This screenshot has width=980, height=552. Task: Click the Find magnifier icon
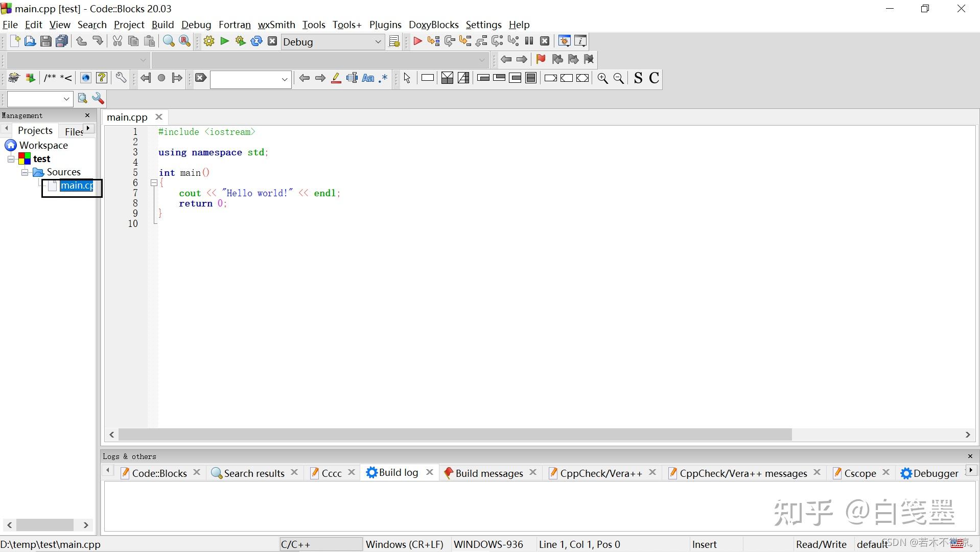169,41
